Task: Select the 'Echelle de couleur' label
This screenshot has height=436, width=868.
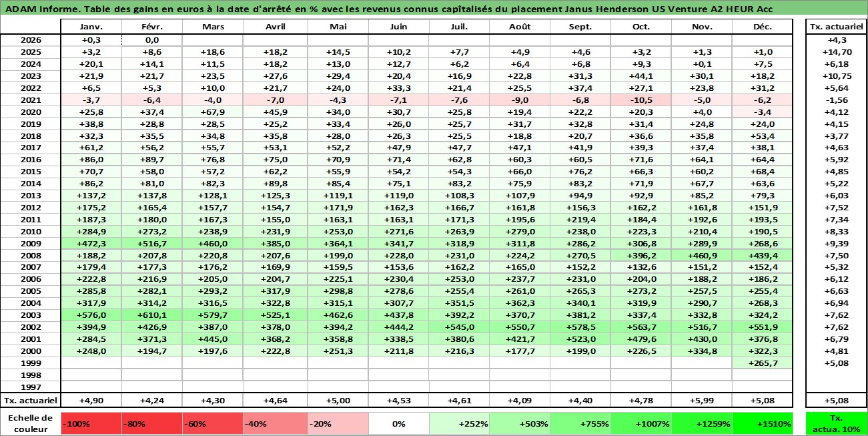Action: 31,423
